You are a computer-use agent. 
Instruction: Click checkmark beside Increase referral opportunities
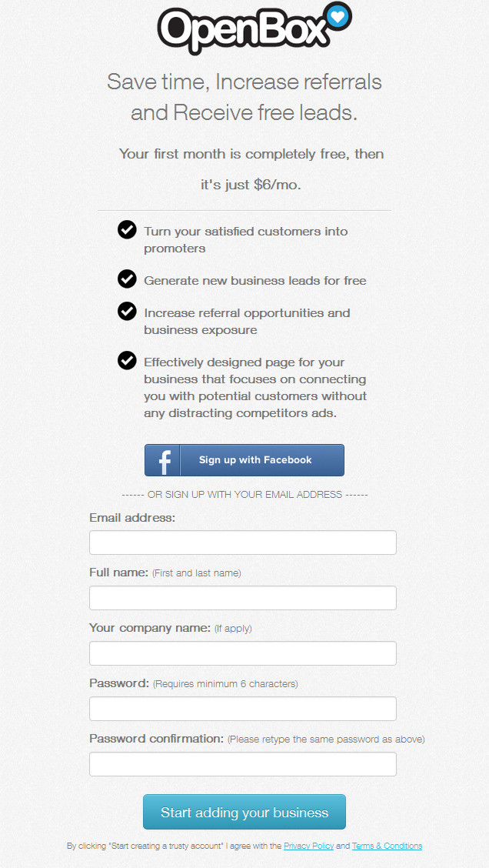tap(127, 311)
